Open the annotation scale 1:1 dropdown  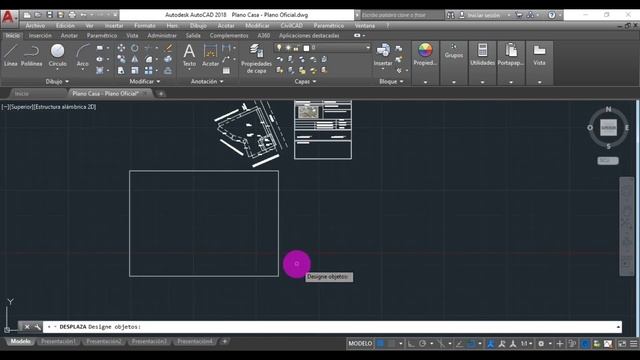[x=527, y=344]
